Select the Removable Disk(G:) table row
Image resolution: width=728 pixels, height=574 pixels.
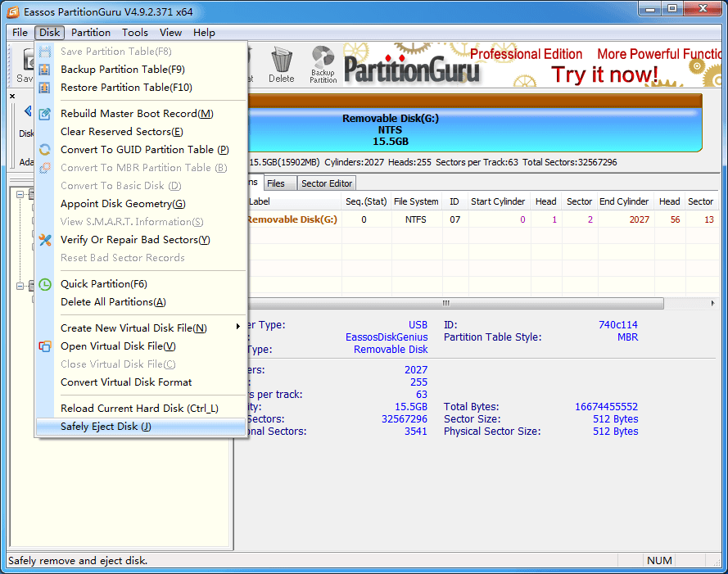click(483, 219)
